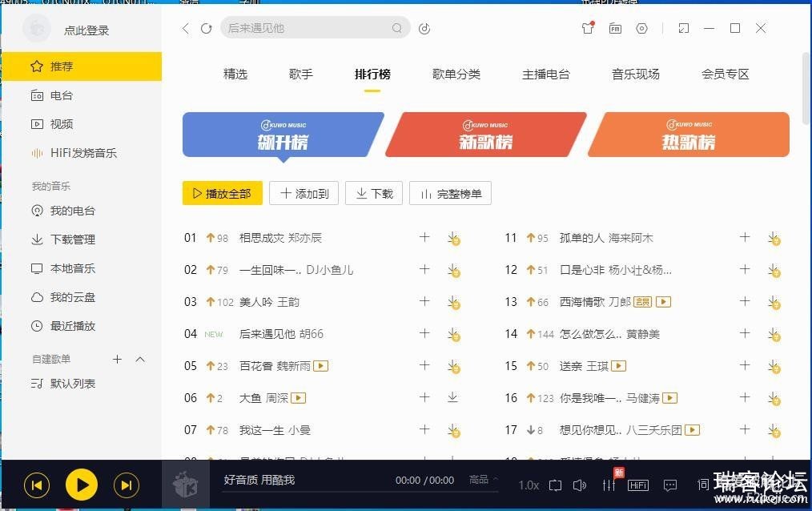Open the 热歌榜 chart banner
Image resolution: width=812 pixels, height=511 pixels.
point(689,135)
